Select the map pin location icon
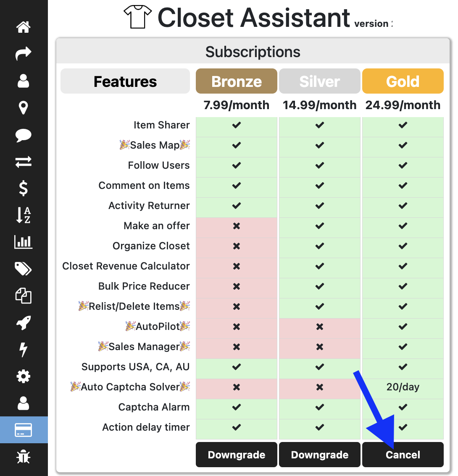The width and height of the screenshot is (458, 476). [24, 107]
